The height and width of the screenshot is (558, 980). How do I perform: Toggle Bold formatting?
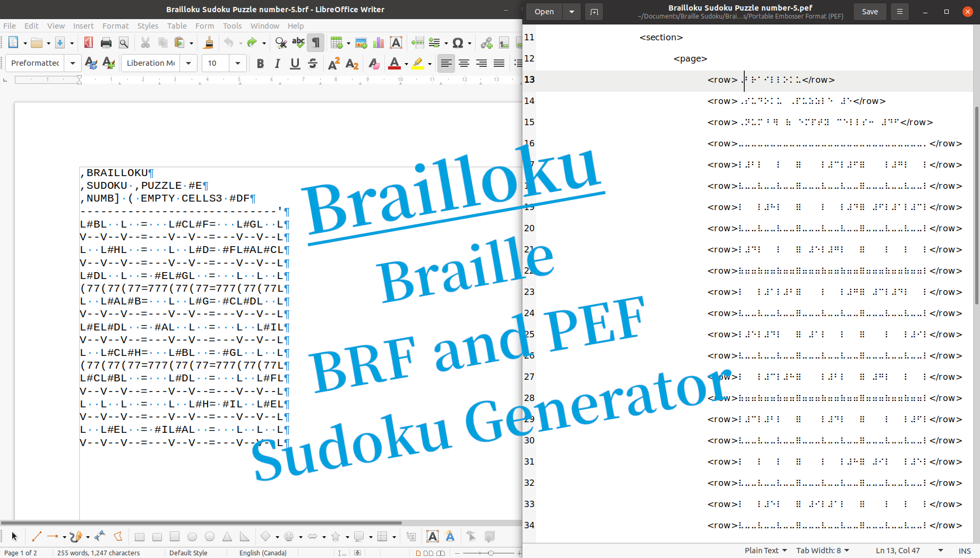click(x=260, y=64)
